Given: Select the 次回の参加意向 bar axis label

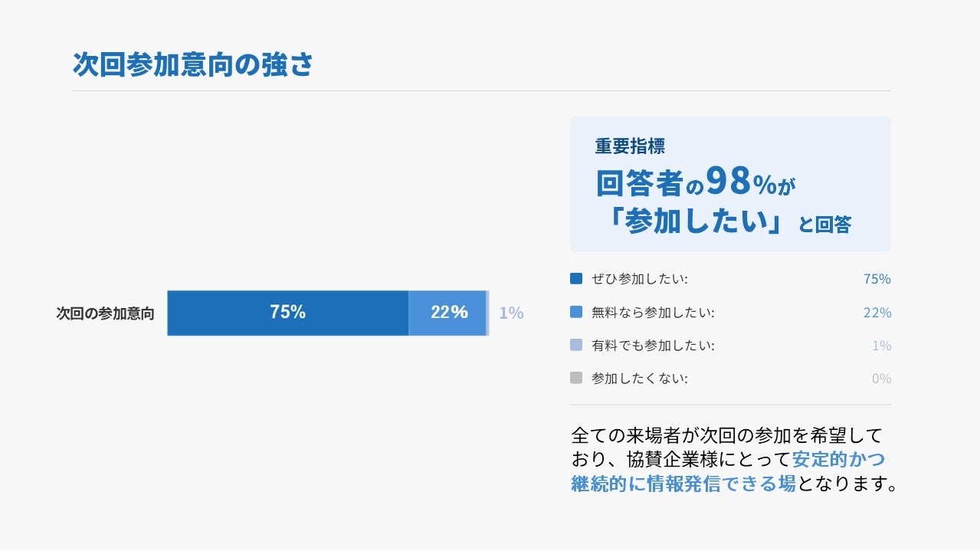Looking at the screenshot, I should (x=105, y=313).
